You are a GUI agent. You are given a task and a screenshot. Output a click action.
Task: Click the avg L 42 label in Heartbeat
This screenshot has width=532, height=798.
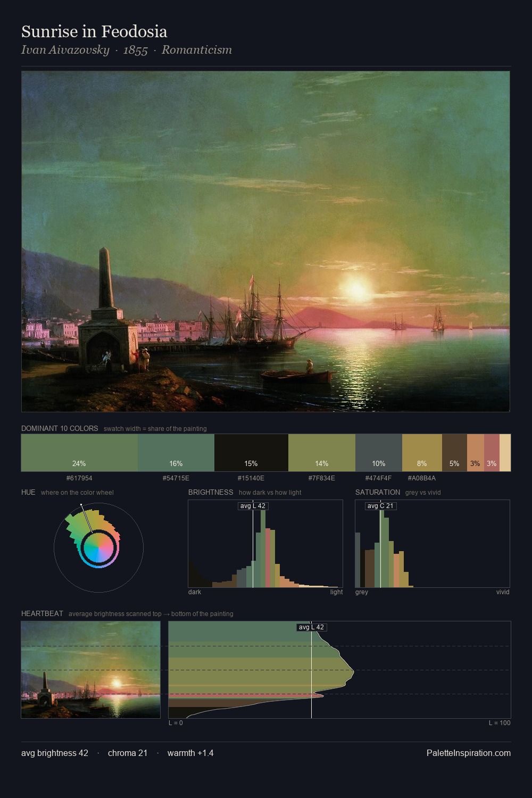coord(311,627)
